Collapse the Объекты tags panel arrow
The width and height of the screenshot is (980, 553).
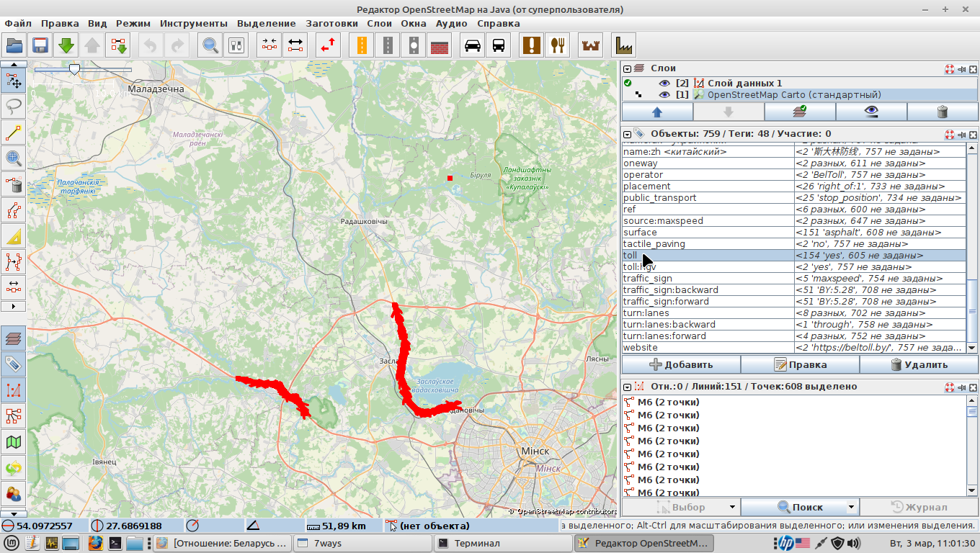[628, 134]
